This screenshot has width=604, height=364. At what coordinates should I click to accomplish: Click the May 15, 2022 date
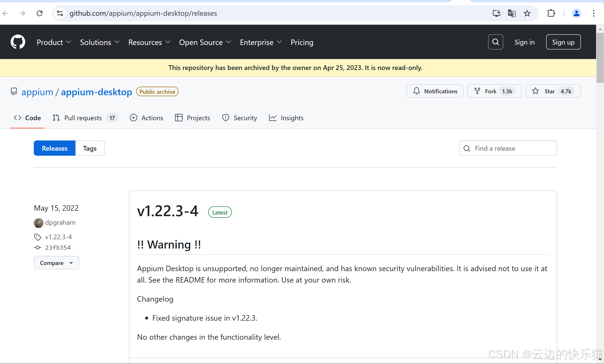click(56, 208)
